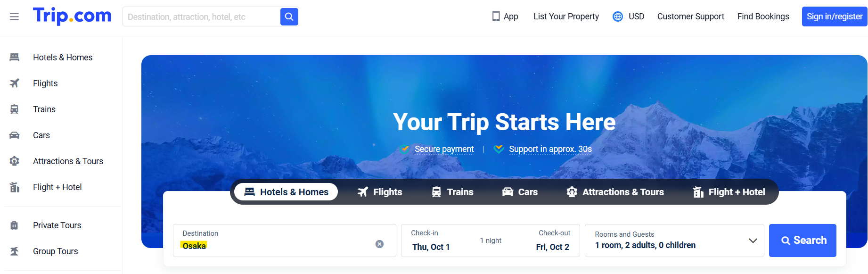Open the USD currency selector

636,17
